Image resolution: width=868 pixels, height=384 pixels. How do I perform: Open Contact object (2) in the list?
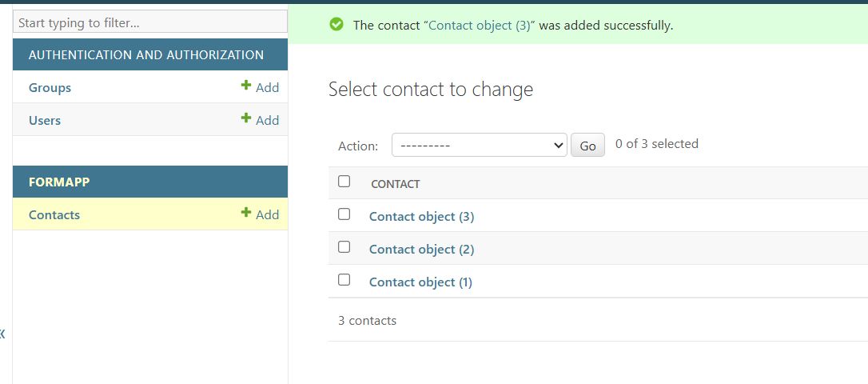pos(422,250)
